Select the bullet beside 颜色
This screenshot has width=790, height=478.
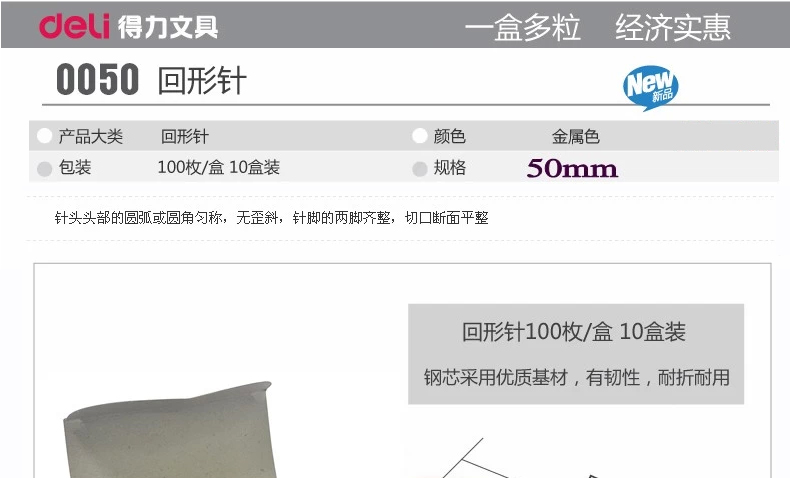pyautogui.click(x=420, y=136)
